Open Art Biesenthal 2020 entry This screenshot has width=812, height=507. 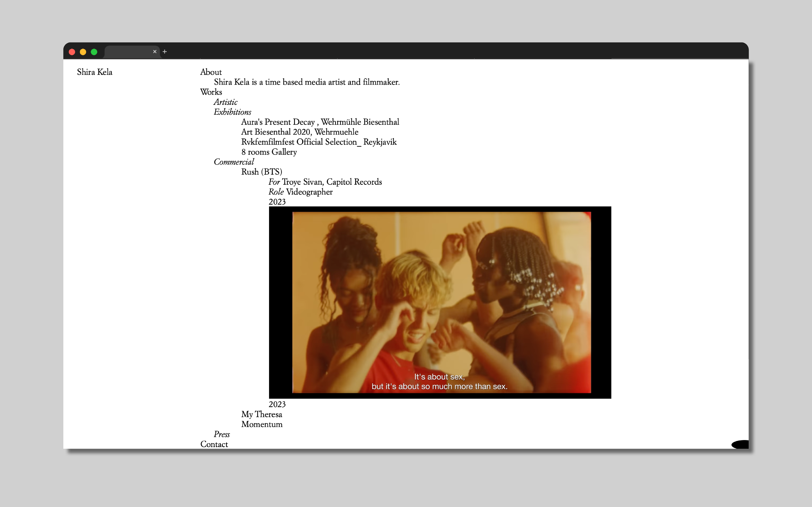[299, 132]
